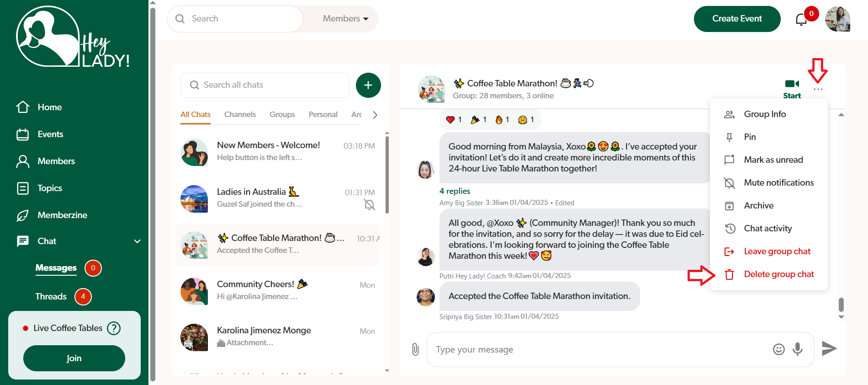Image resolution: width=868 pixels, height=385 pixels.
Task: Click the Search all chats field
Action: click(265, 85)
